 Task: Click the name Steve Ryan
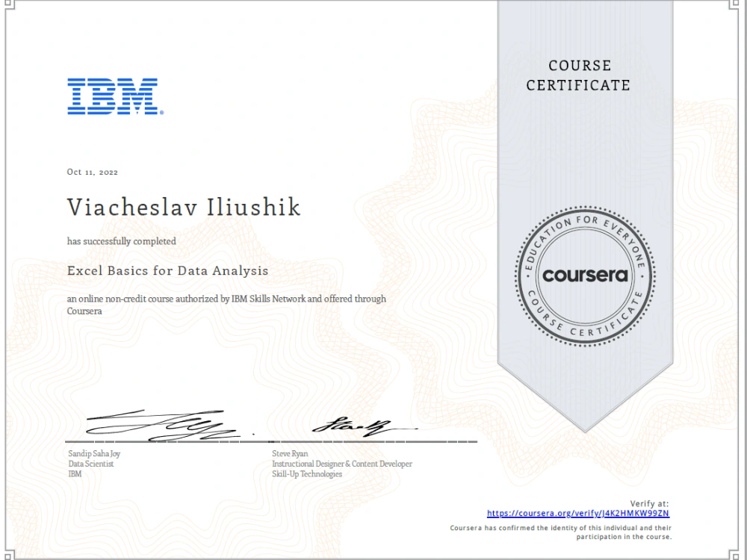pyautogui.click(x=290, y=454)
